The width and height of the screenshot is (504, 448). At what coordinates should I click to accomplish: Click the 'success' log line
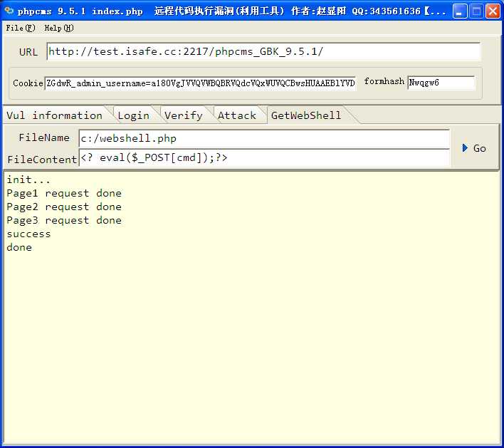tap(28, 234)
